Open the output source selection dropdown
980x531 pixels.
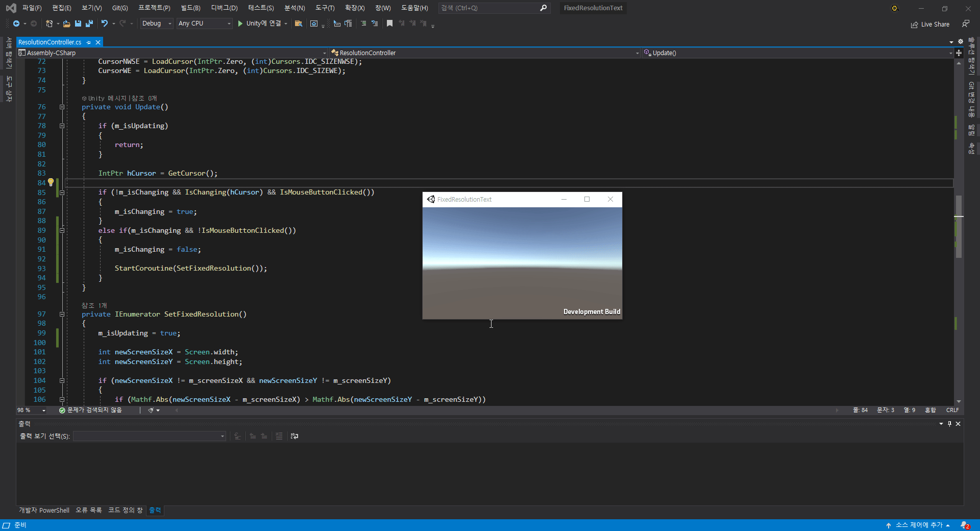[150, 436]
